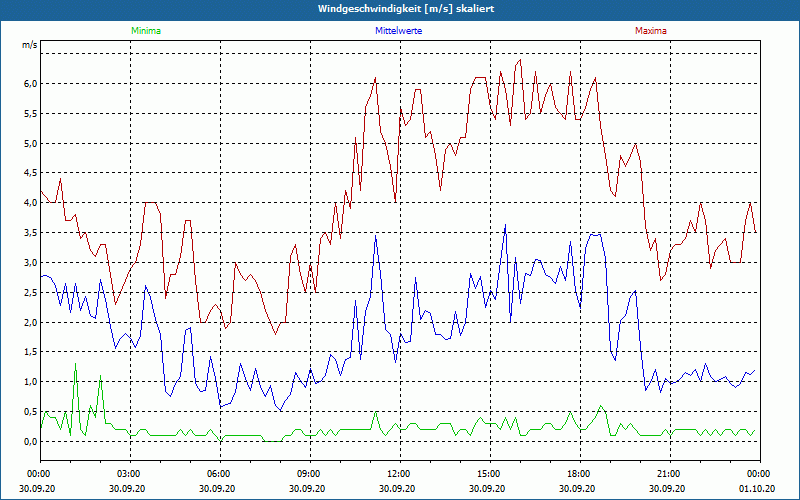Click the 15:00 time axis label
Viewport: 800px width, 500px height.
pyautogui.click(x=490, y=474)
